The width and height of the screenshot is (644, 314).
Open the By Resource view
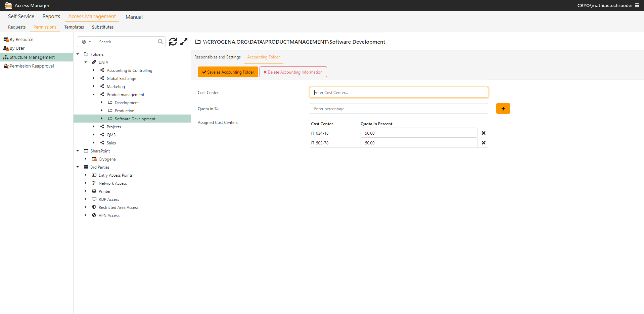click(21, 39)
